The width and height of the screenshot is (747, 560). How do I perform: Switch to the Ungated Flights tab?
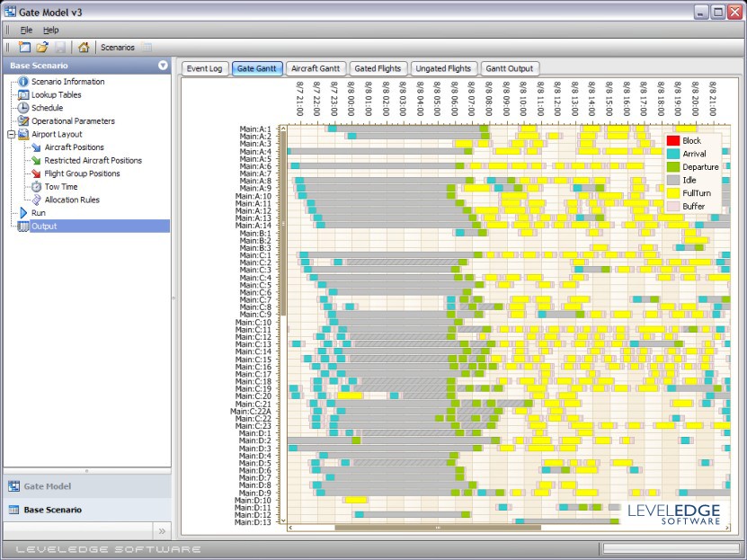pyautogui.click(x=443, y=68)
